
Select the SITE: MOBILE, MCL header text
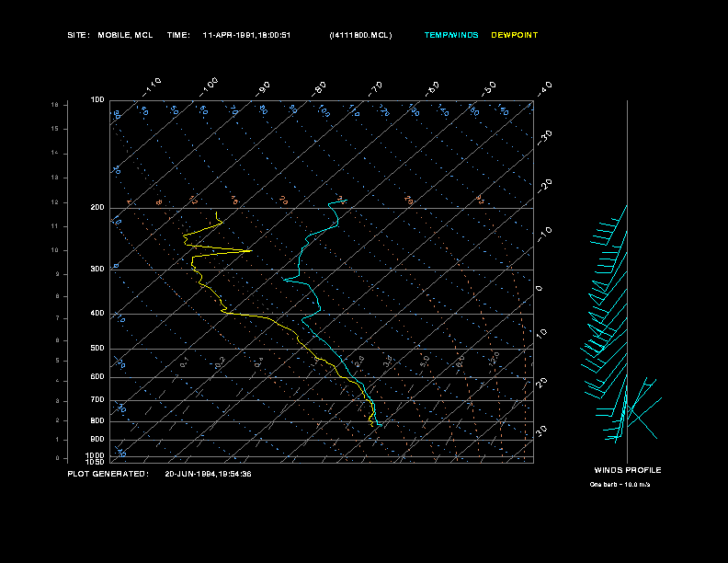coord(110,35)
